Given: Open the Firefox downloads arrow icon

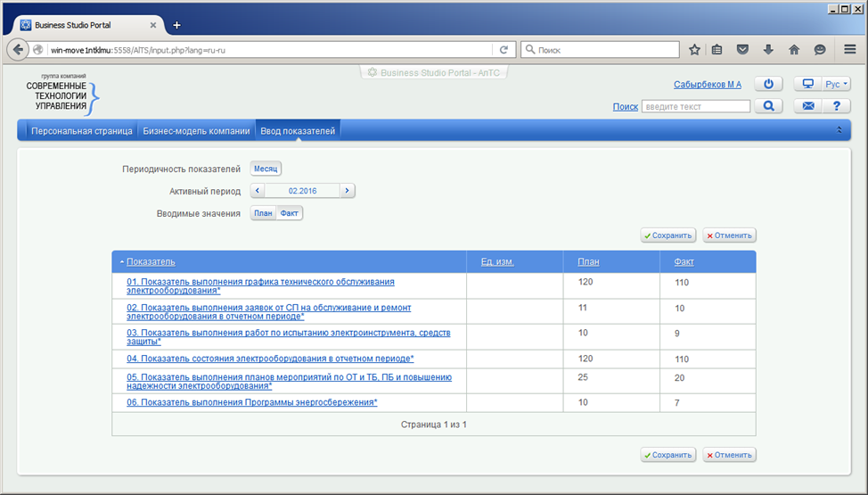Looking at the screenshot, I should [x=768, y=50].
